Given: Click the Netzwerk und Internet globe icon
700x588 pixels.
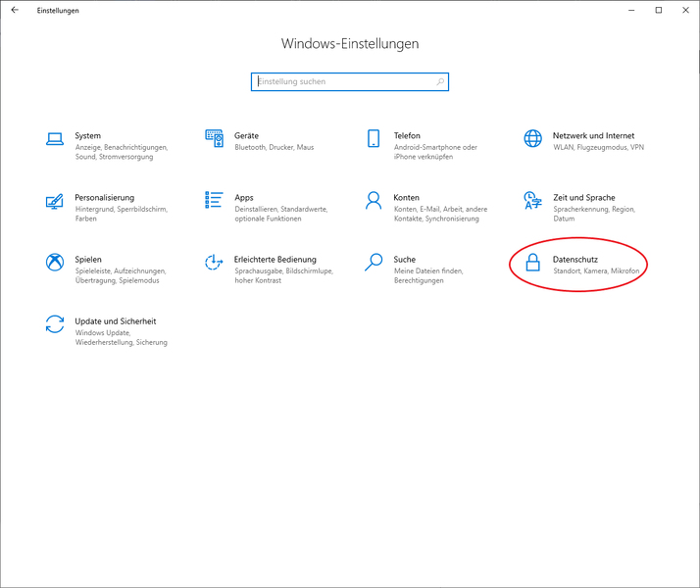Looking at the screenshot, I should click(532, 139).
